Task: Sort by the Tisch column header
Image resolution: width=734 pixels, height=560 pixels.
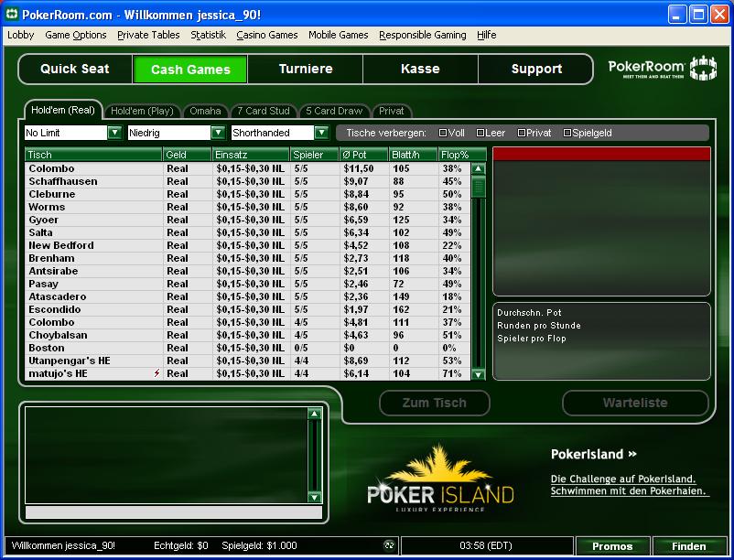Action: (93, 155)
